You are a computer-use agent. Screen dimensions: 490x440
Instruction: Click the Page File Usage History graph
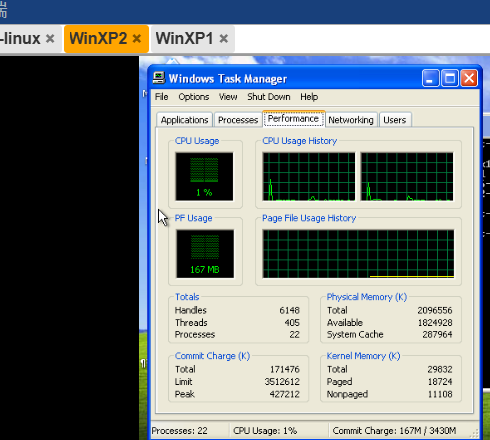[358, 254]
